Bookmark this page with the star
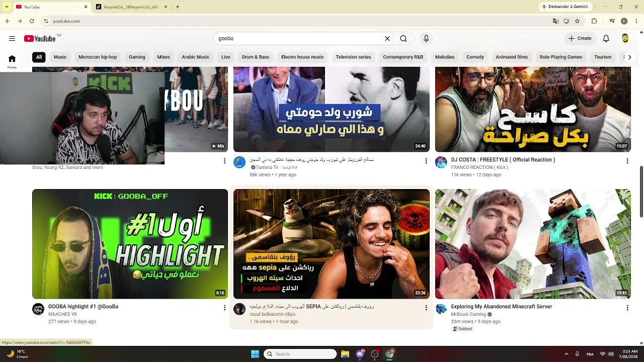The image size is (644, 362). click(577, 21)
